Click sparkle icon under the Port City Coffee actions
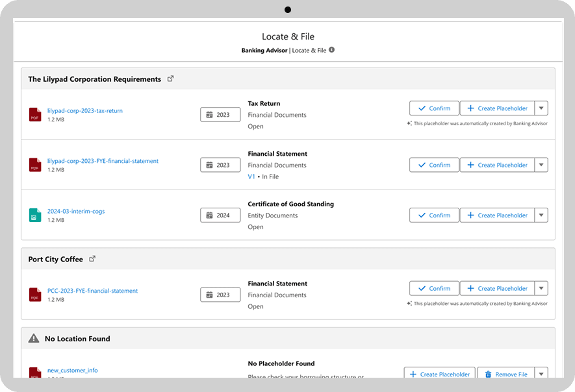 tap(409, 303)
